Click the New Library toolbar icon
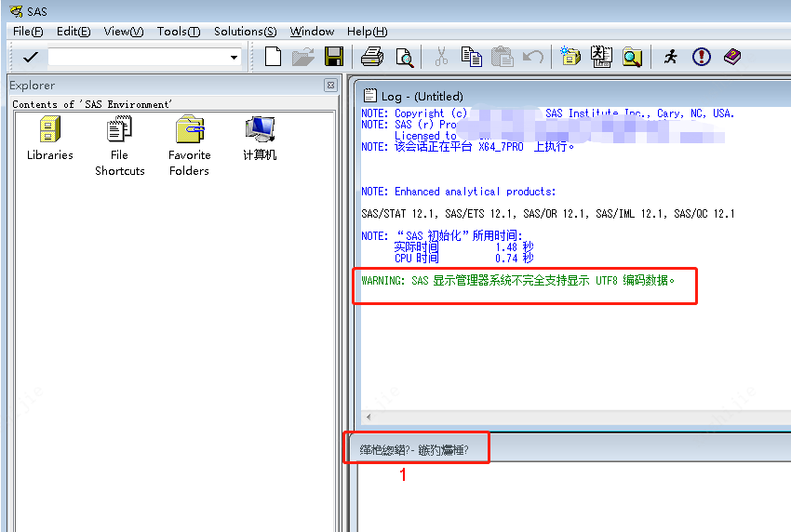 (x=570, y=57)
